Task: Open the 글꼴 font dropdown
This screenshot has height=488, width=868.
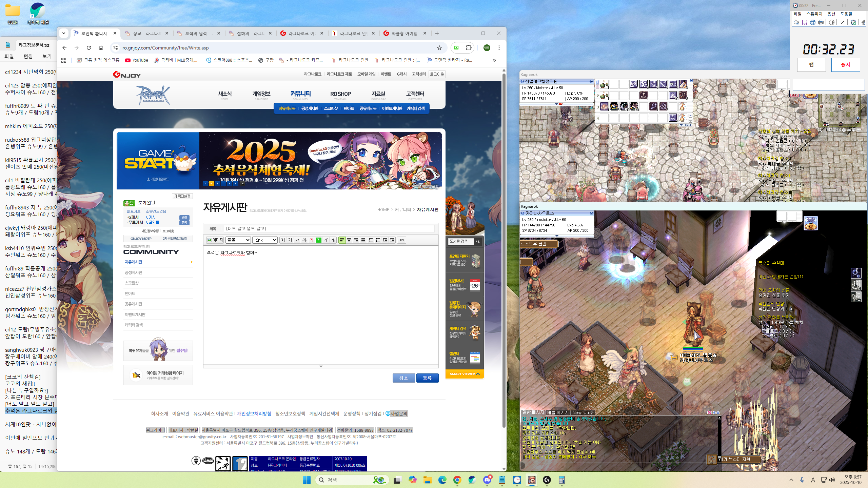Action: pos(238,240)
